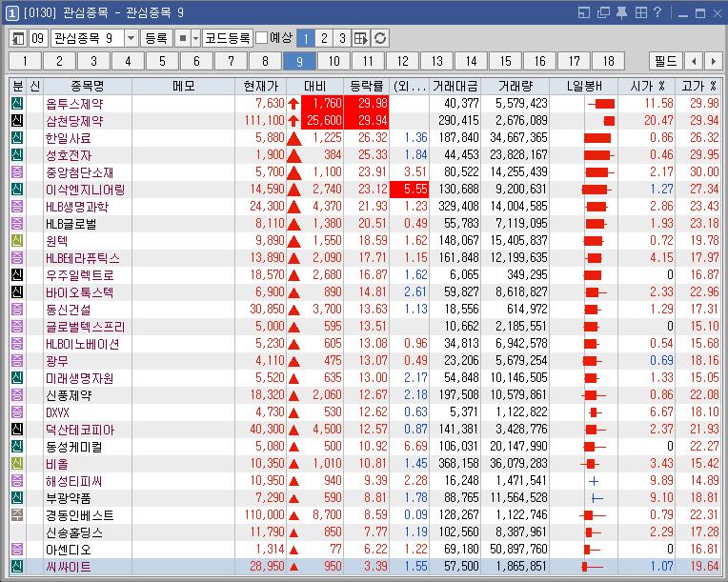Select the active watchlist tab 9
The width and height of the screenshot is (728, 582).
pos(299,61)
